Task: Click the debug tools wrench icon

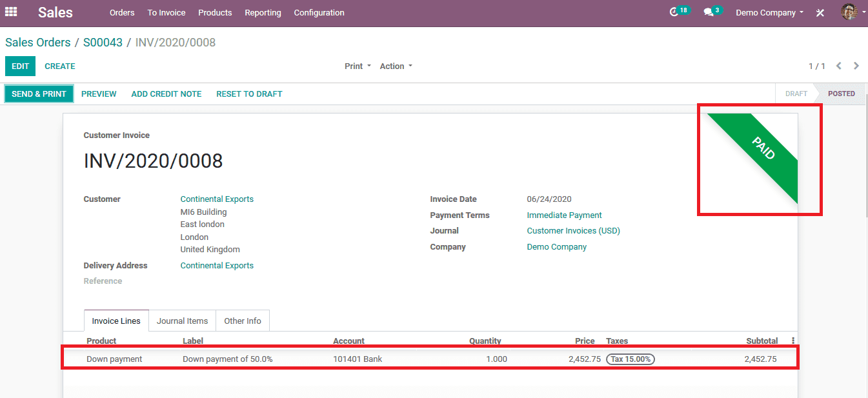Action: 820,12
